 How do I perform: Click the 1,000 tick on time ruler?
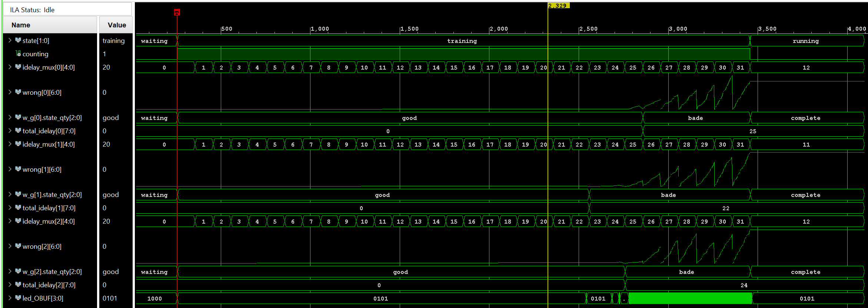coord(320,29)
